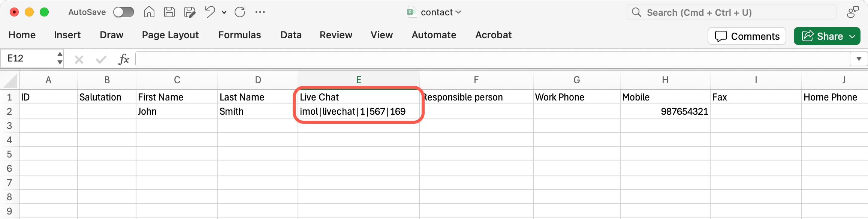Image resolution: width=868 pixels, height=219 pixels.
Task: Select the column E header
Action: pyautogui.click(x=358, y=80)
